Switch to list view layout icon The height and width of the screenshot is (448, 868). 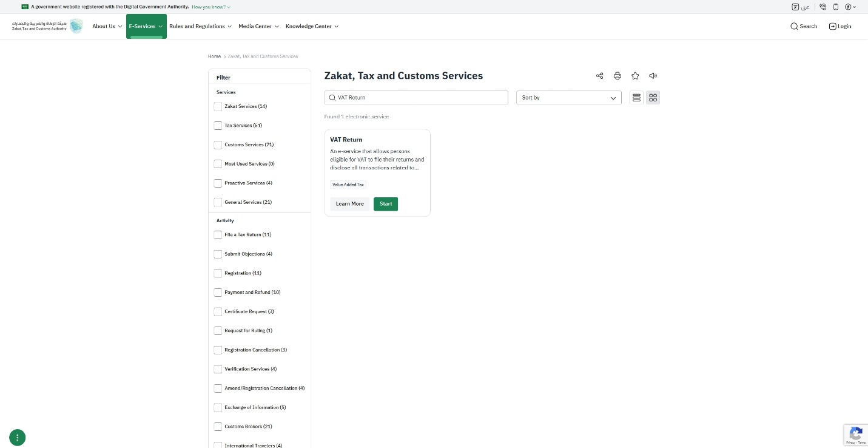[x=636, y=97]
